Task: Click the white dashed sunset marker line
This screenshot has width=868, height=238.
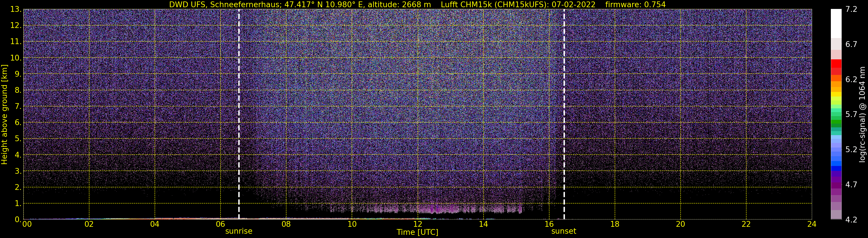Action: (x=564, y=114)
